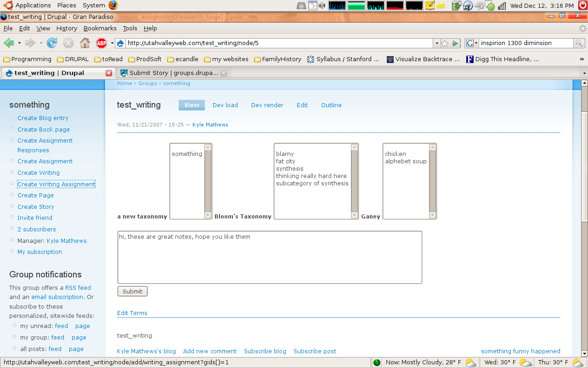Screen dimensions: 588x368
Task: Expand the search engine selector dropdown
Action: (x=472, y=43)
